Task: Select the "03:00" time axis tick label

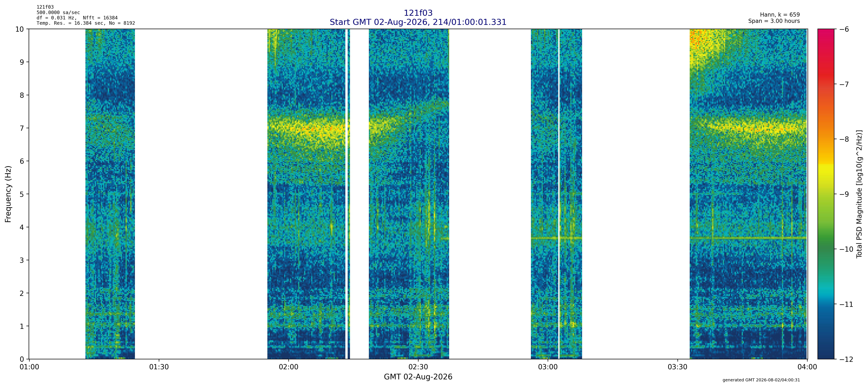Action: (x=548, y=367)
